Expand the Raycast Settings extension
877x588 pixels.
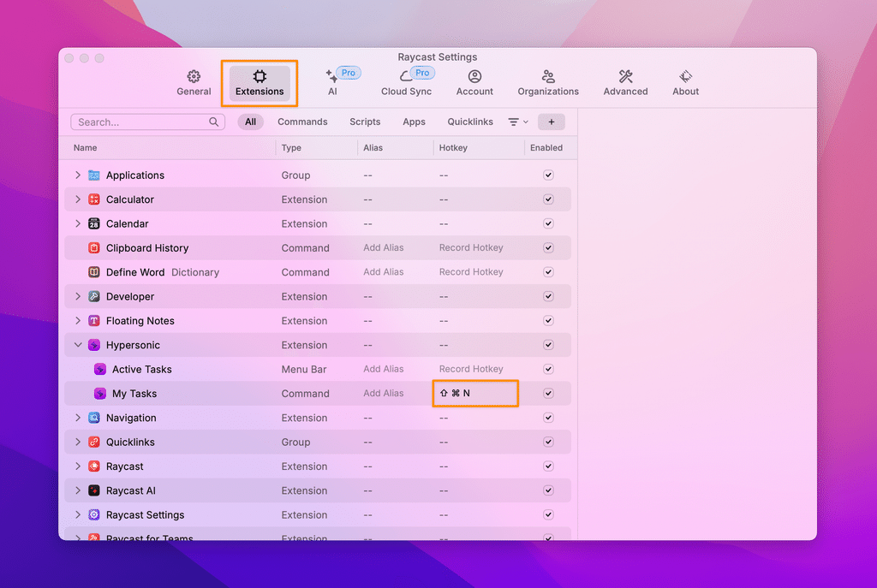click(x=78, y=514)
